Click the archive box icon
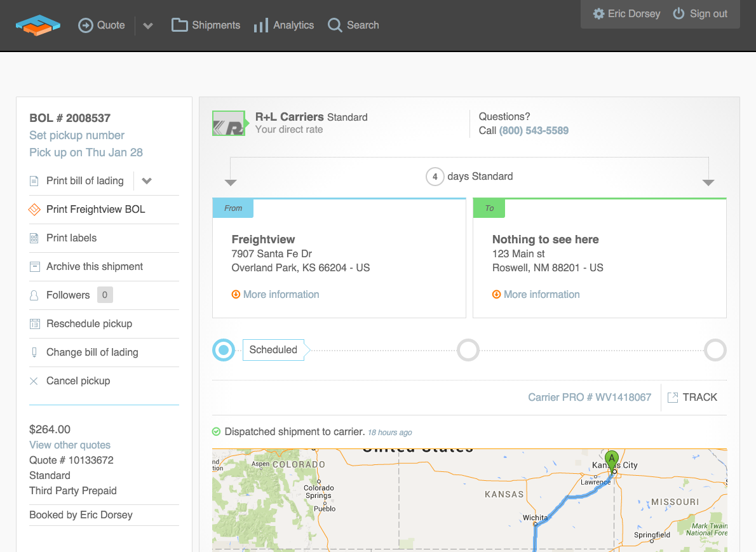 tap(35, 267)
